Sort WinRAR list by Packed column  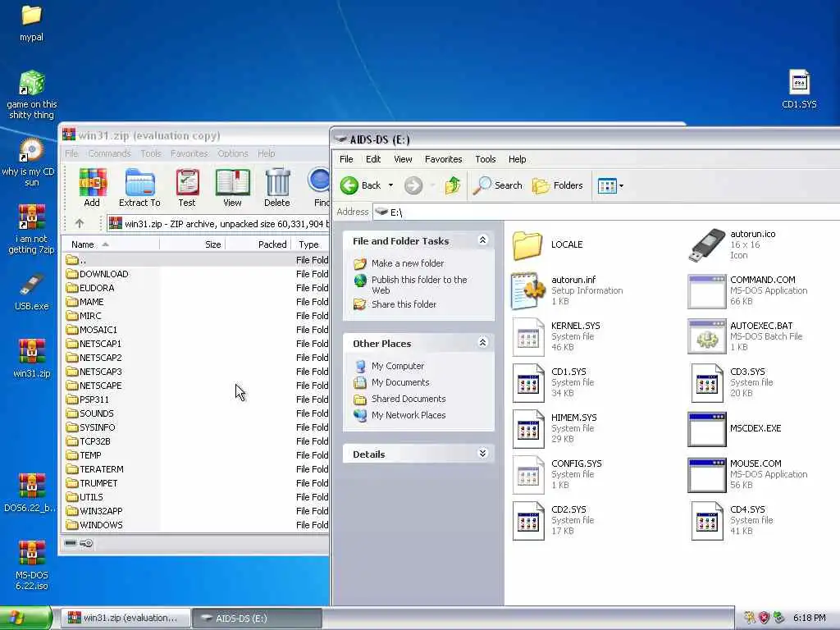(x=258, y=244)
